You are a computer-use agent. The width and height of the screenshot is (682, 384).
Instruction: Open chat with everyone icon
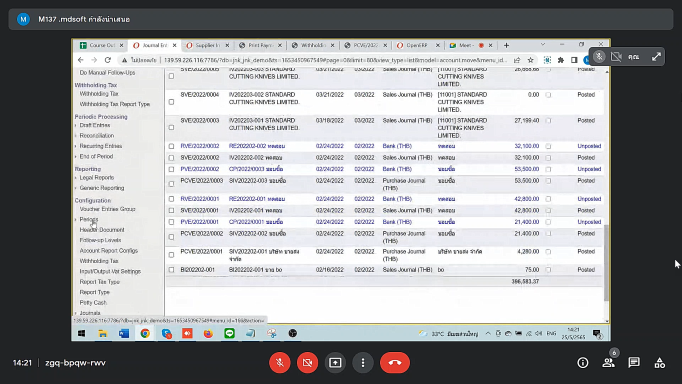point(634,363)
